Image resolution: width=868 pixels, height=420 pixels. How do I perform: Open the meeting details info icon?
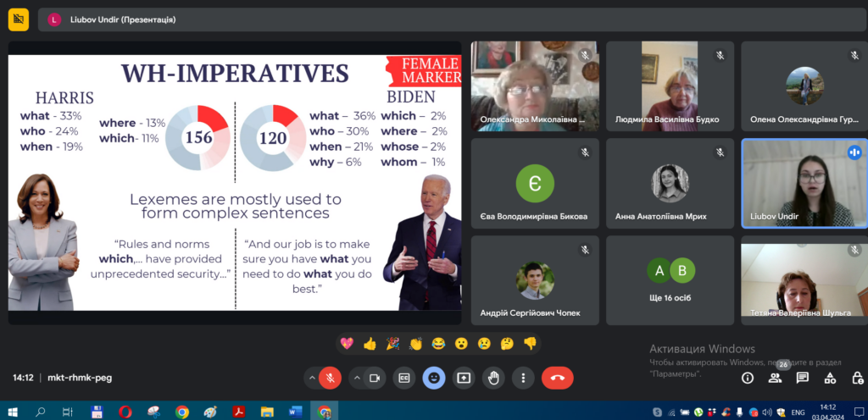pyautogui.click(x=748, y=378)
